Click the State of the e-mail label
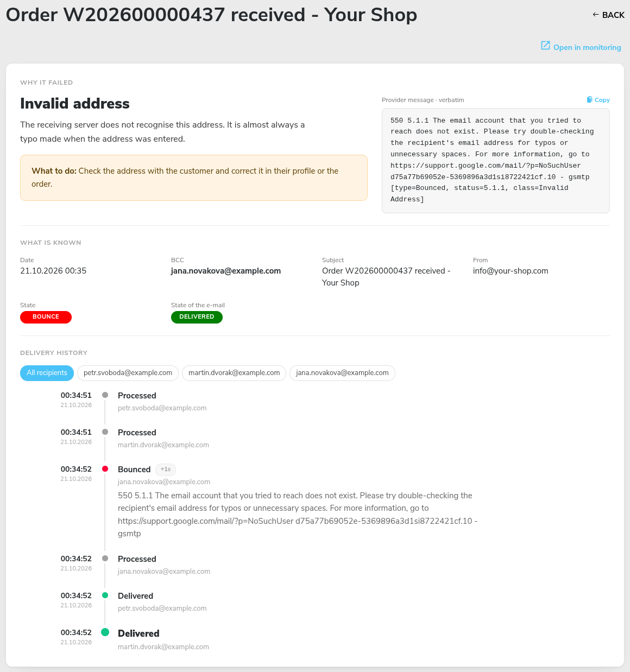630x672 pixels. tap(198, 305)
